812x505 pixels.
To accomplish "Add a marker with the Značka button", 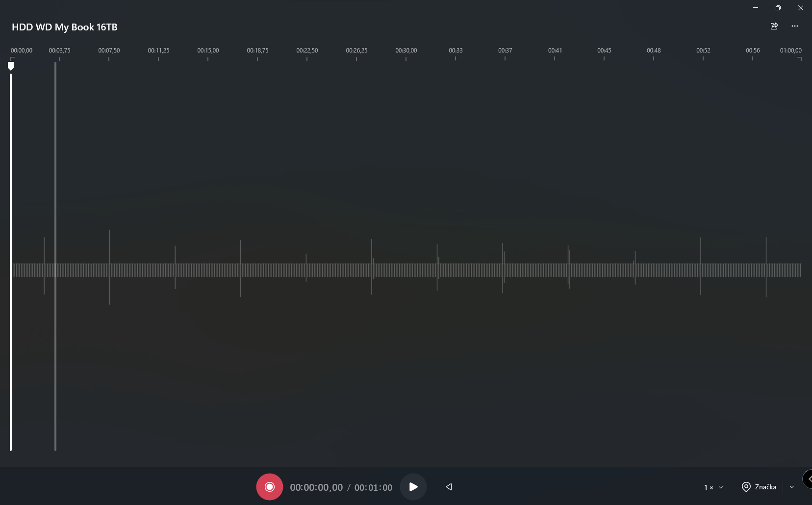I will tap(759, 487).
